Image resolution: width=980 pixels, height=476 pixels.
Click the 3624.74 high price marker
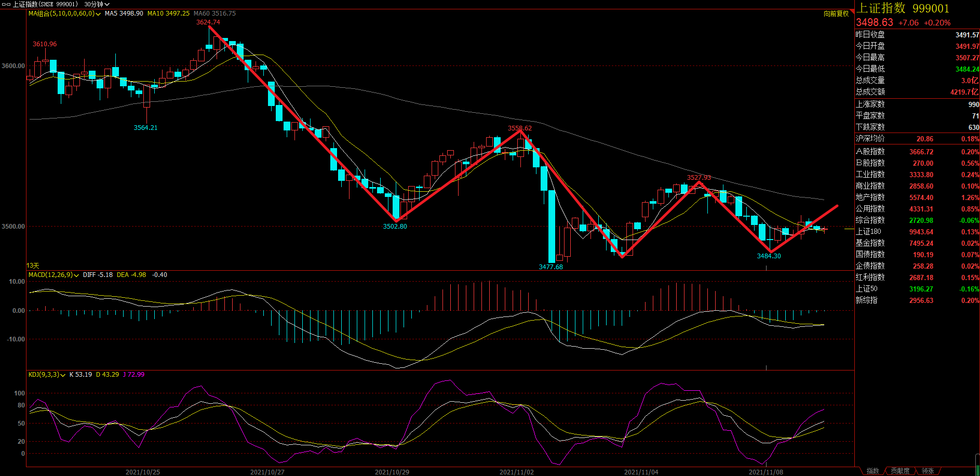208,22
